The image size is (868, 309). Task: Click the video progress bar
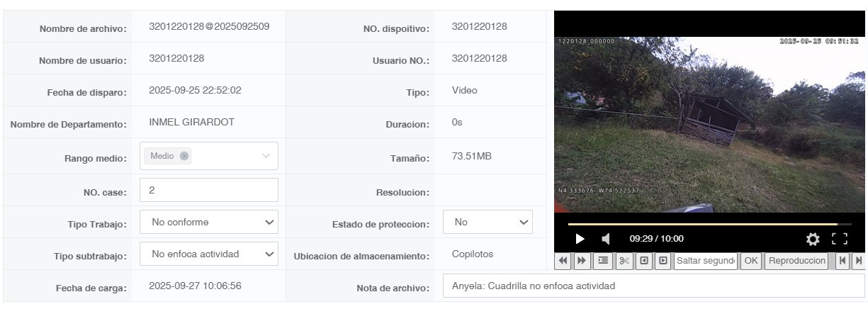coord(709,224)
